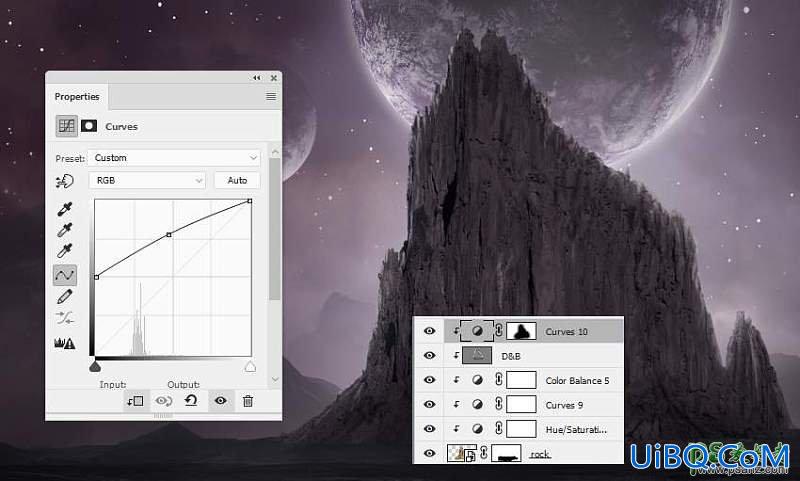Select the Color Balance 5 layer name
This screenshot has height=481, width=800.
(x=578, y=381)
